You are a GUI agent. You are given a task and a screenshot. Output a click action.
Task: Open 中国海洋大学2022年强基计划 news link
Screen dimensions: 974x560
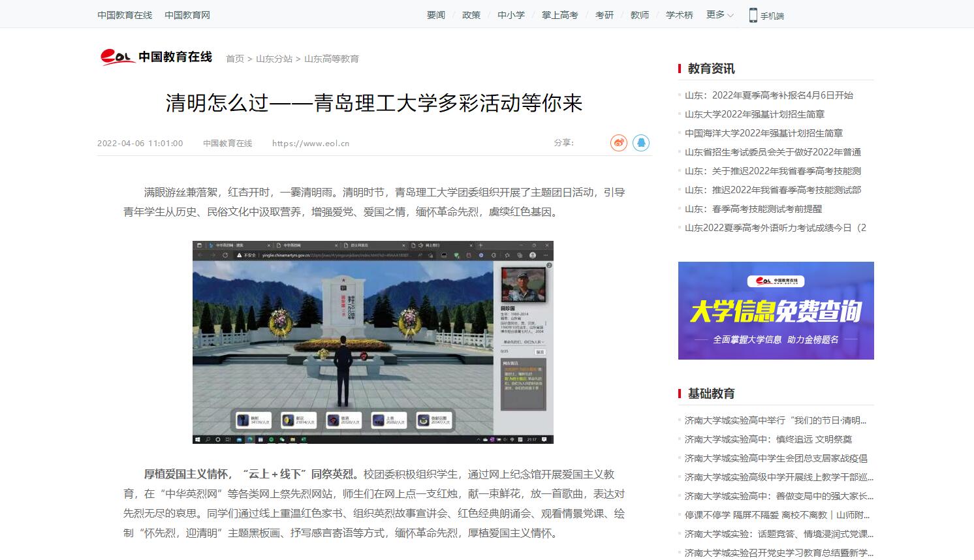[763, 133]
